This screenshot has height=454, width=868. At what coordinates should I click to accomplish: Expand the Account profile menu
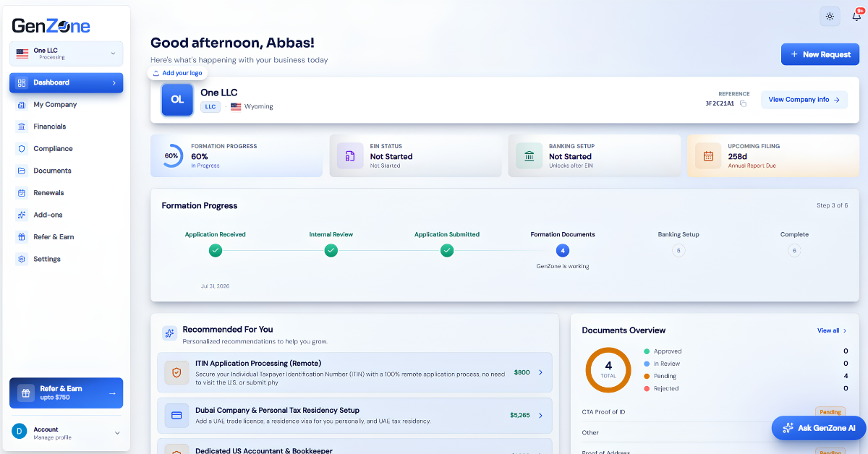coord(66,432)
